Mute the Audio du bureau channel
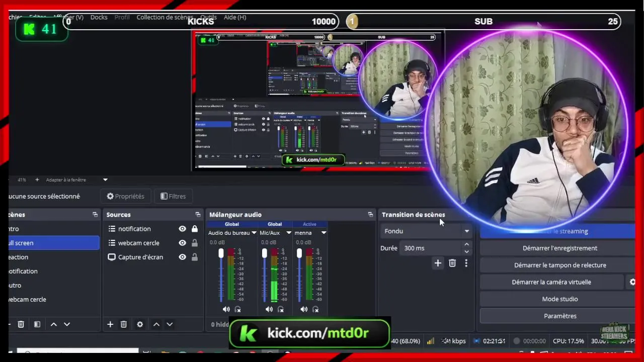The width and height of the screenshot is (644, 362). 226,309
